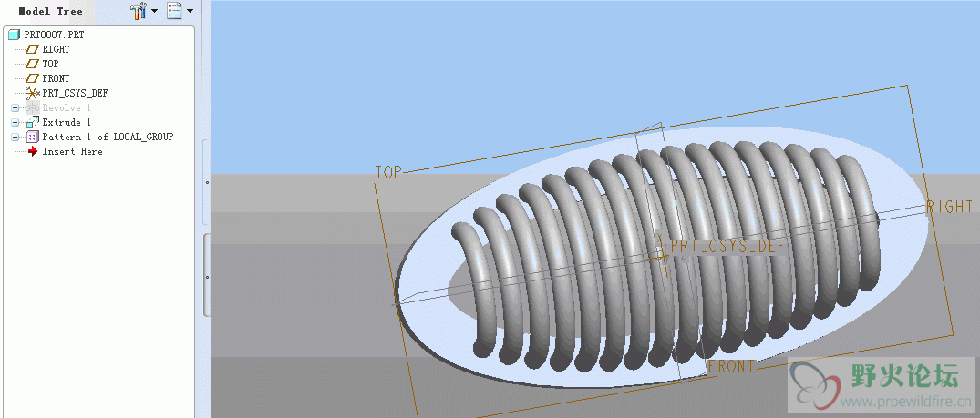Click the PRT_CSYS_DEF coordinate system icon
This screenshot has width=980, height=418.
[x=32, y=93]
